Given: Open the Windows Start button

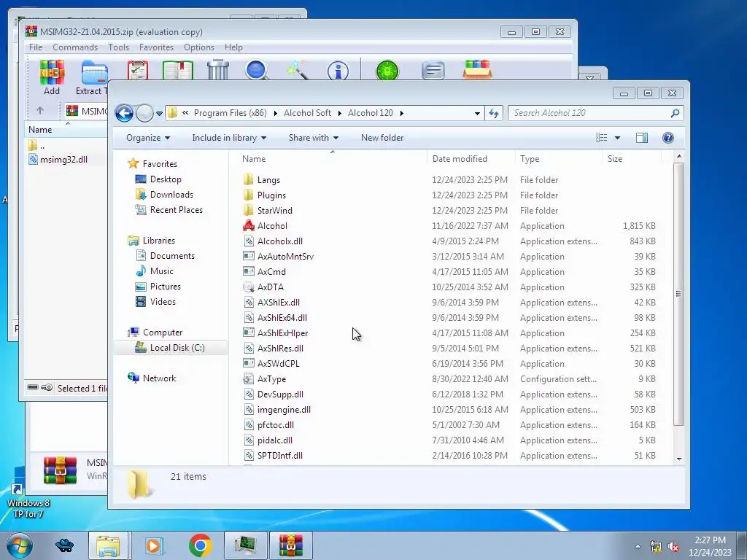Looking at the screenshot, I should coord(19,545).
